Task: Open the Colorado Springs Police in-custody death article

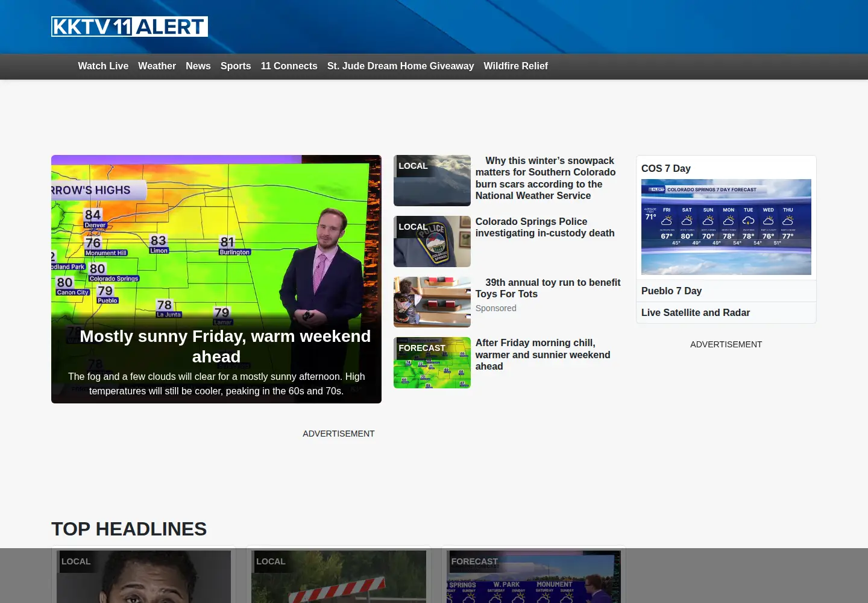Action: click(x=545, y=227)
